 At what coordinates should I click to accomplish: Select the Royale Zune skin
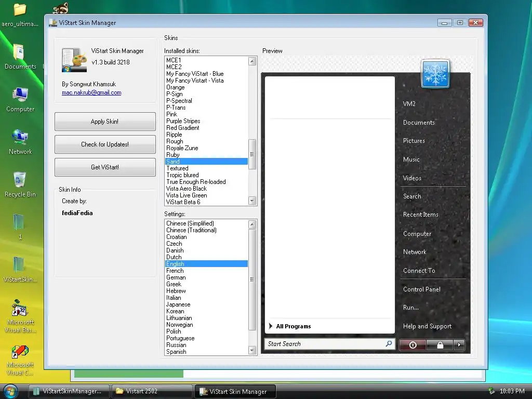point(206,148)
